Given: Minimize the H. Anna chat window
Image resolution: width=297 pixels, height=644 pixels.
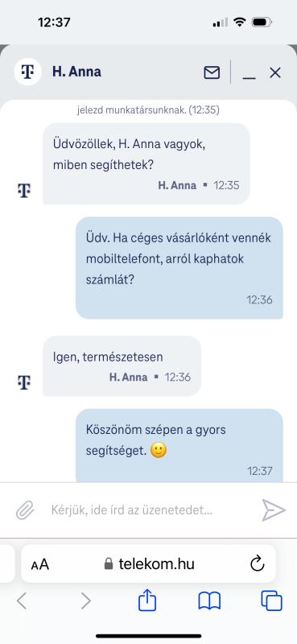Looking at the screenshot, I should click(x=249, y=73).
